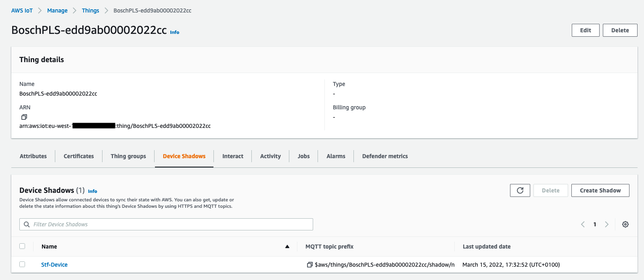Sort shadows by Name using the arrow
The height and width of the screenshot is (280, 644).
(x=287, y=247)
